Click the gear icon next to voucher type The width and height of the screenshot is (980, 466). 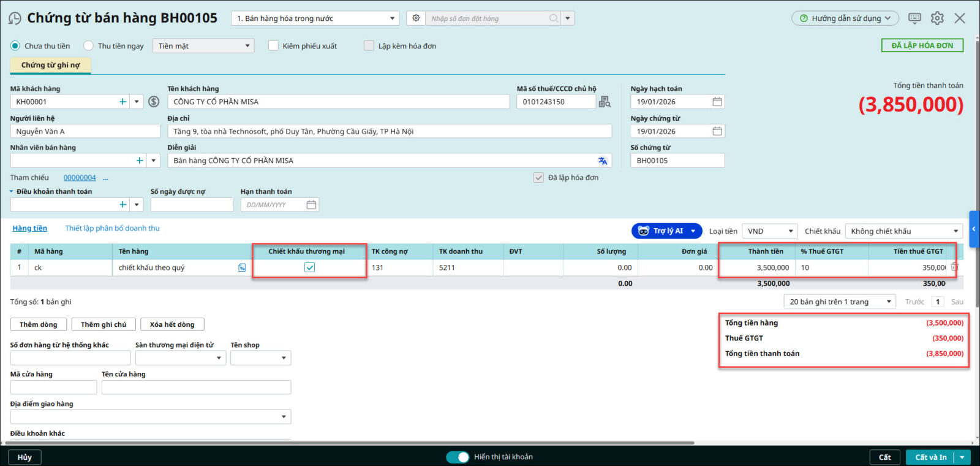point(416,18)
